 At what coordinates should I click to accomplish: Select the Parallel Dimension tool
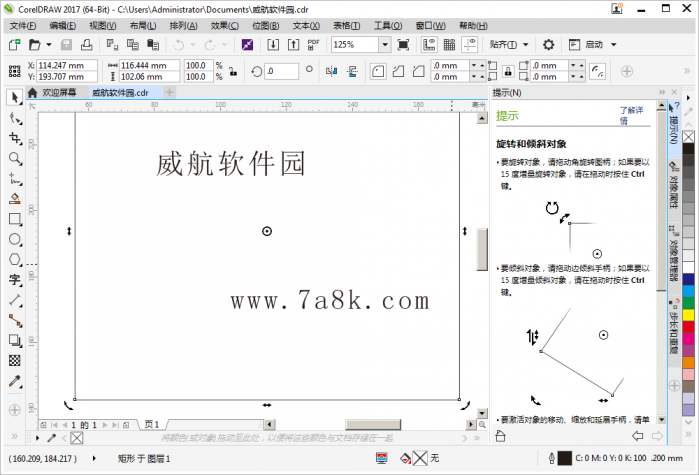pos(15,300)
